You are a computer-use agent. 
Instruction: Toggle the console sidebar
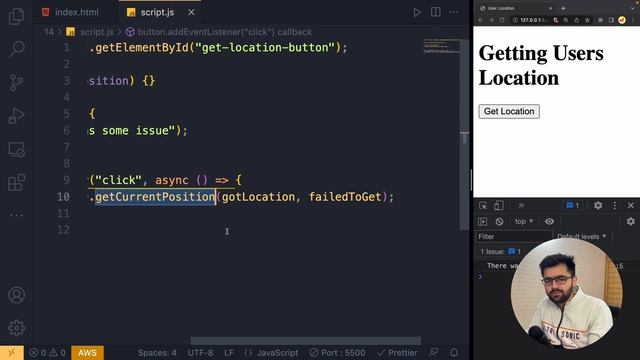click(483, 222)
